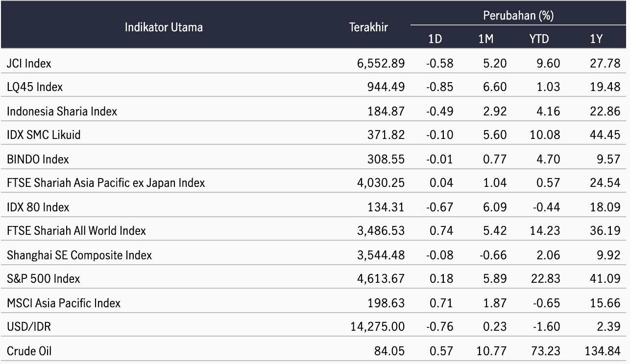630x364 pixels.
Task: Click JCI 1Y change 27.78
Action: click(x=606, y=63)
